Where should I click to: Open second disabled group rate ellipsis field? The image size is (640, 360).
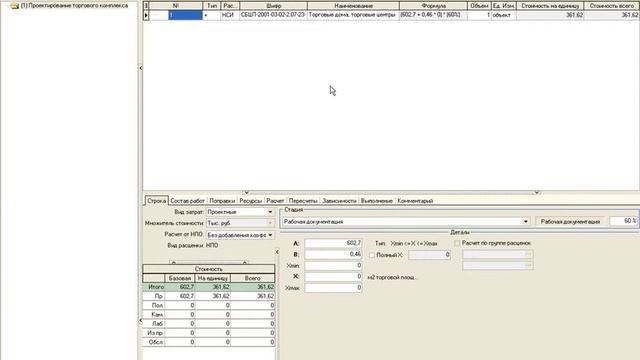click(498, 266)
